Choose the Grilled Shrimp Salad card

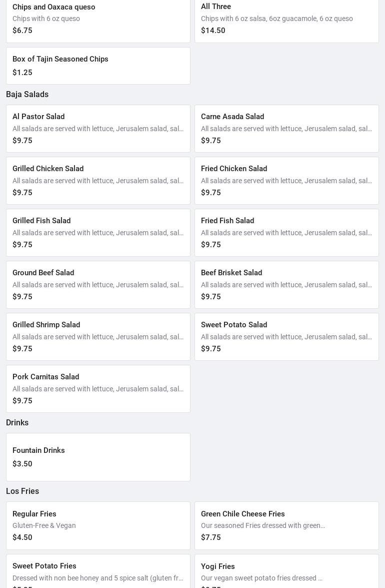point(98,337)
